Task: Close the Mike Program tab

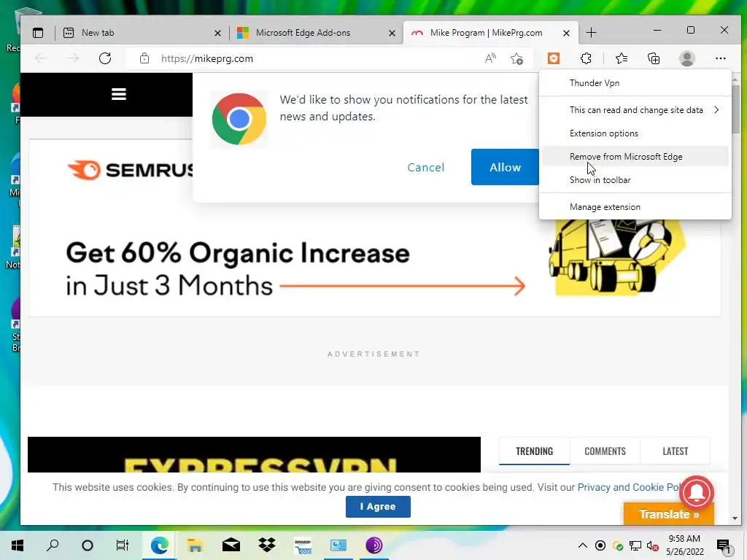Action: [566, 33]
